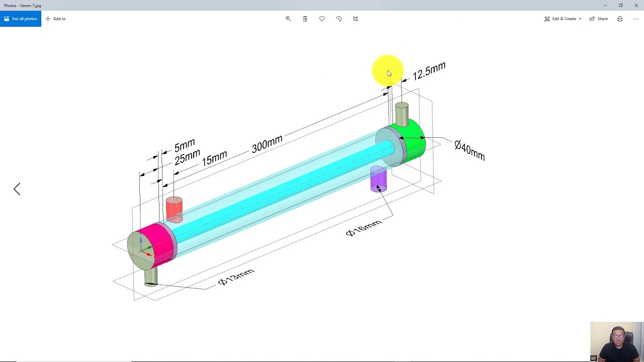Click the 15mm dimension label
644x362 pixels.
coord(214,158)
